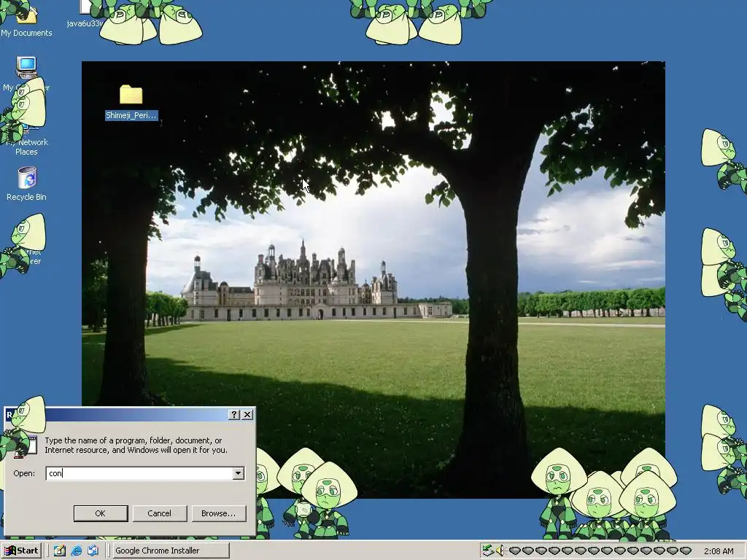Confirm the Run dialog with OK
This screenshot has width=747, height=560.
click(x=101, y=513)
